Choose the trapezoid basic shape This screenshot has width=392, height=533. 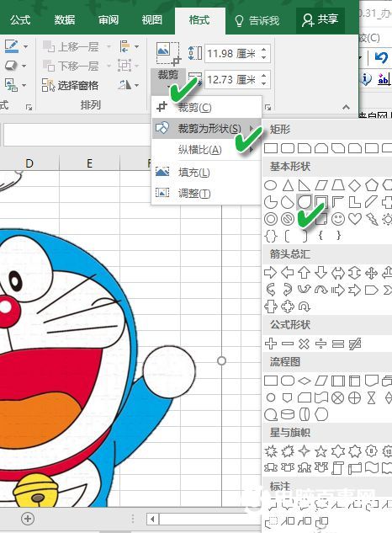337,185
